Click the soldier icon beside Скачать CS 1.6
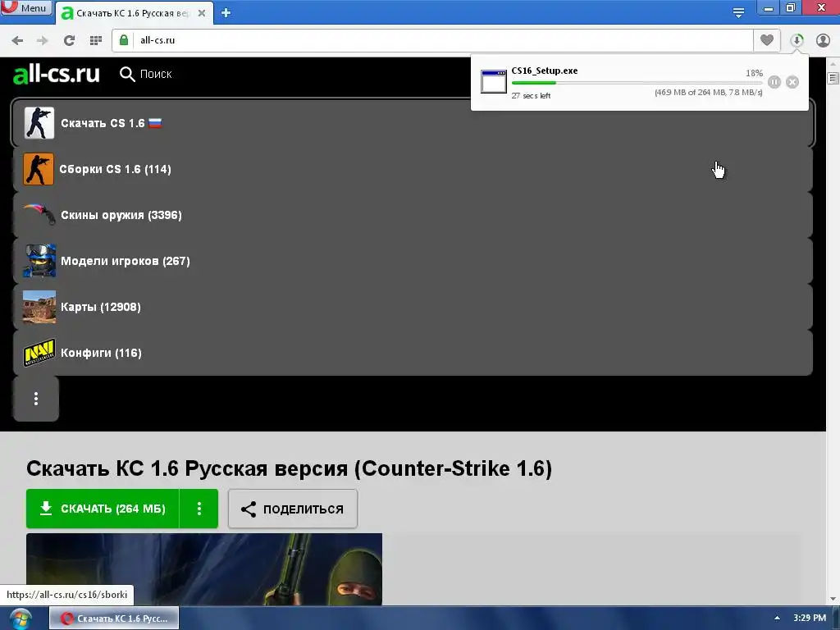Screen dimensions: 840x630 coord(39,123)
